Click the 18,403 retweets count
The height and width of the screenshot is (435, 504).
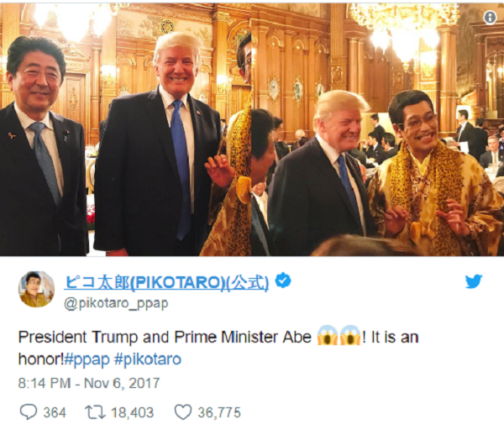coord(133,412)
